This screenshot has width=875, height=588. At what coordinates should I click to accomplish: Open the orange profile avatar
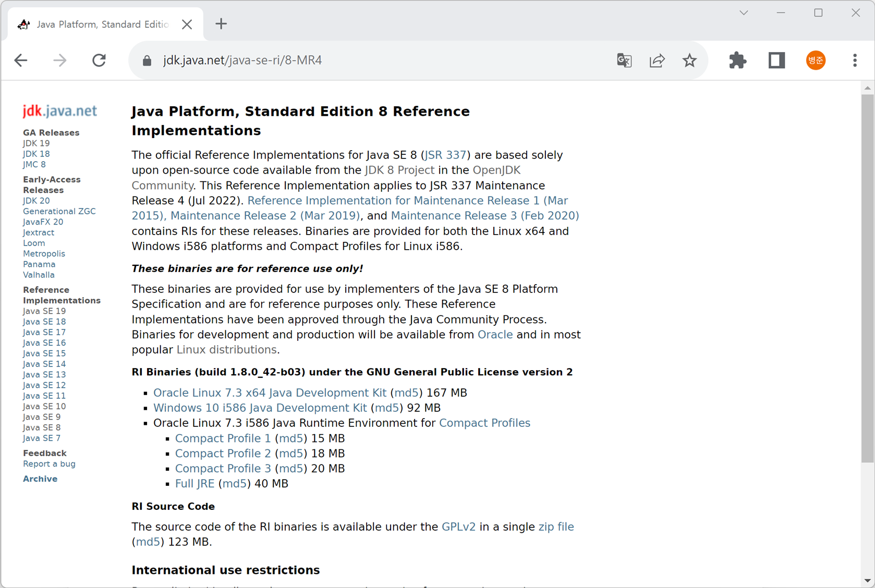(x=816, y=60)
